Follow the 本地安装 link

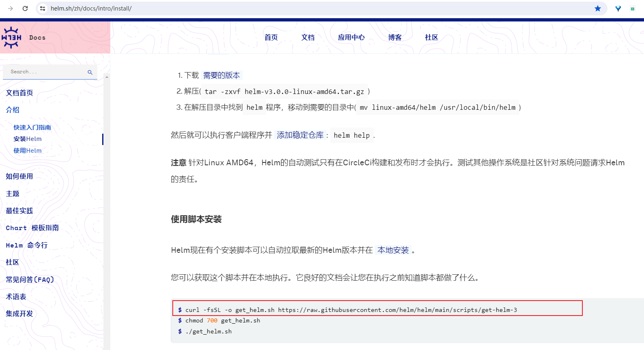[393, 250]
